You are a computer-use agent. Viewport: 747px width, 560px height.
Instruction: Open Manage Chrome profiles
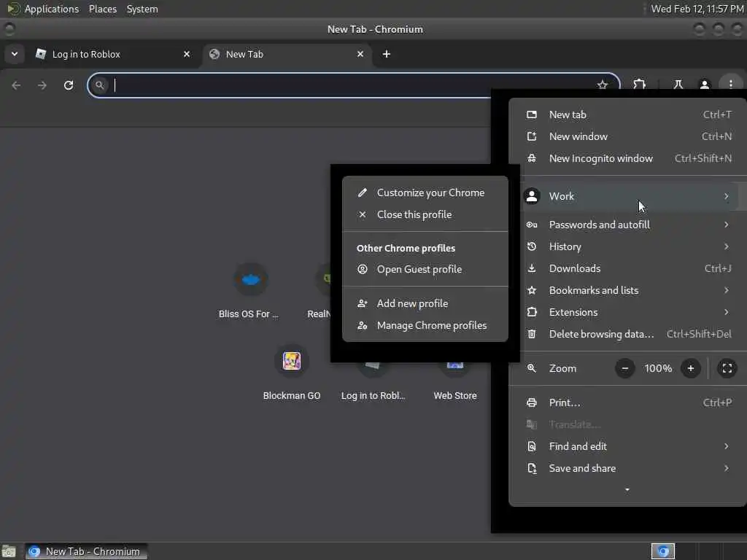425,326
